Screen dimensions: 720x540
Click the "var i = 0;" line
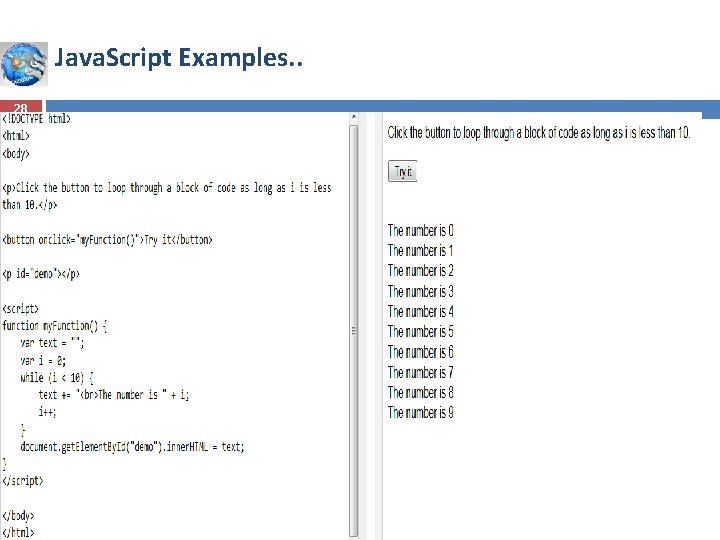pos(43,360)
